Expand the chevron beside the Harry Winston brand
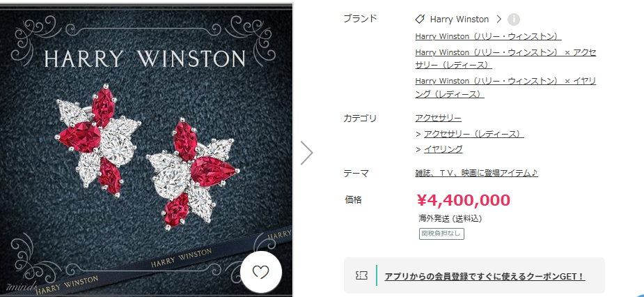 [x=499, y=19]
